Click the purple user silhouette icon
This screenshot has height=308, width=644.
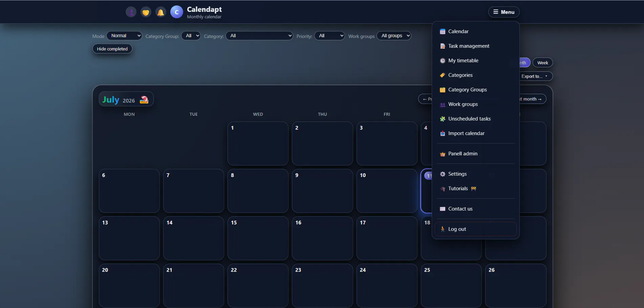[x=131, y=12]
